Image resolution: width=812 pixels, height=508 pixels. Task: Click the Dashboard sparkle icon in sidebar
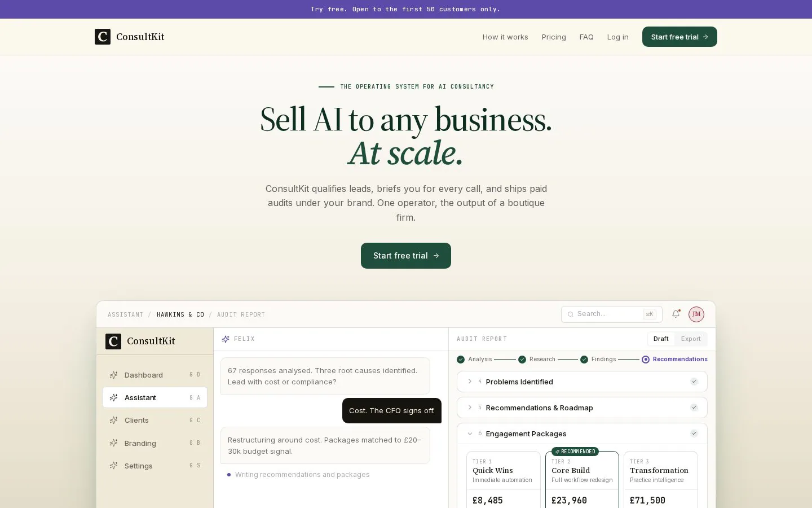point(113,375)
